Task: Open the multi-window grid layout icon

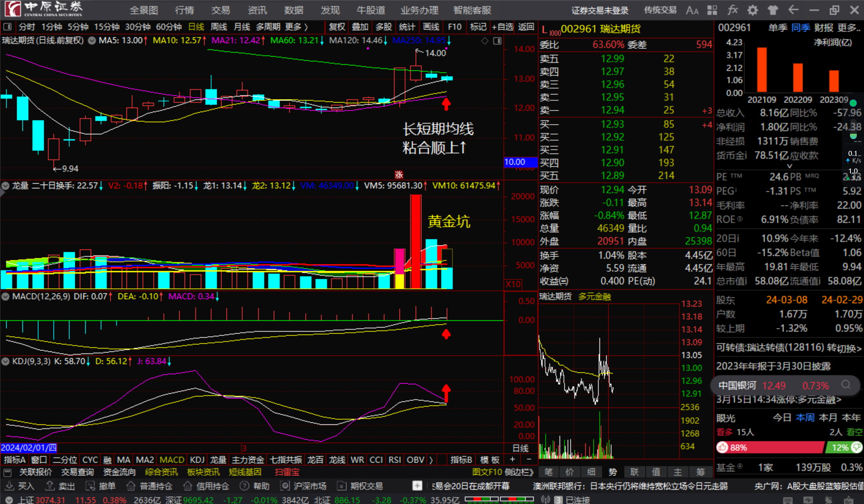Action: (712, 10)
